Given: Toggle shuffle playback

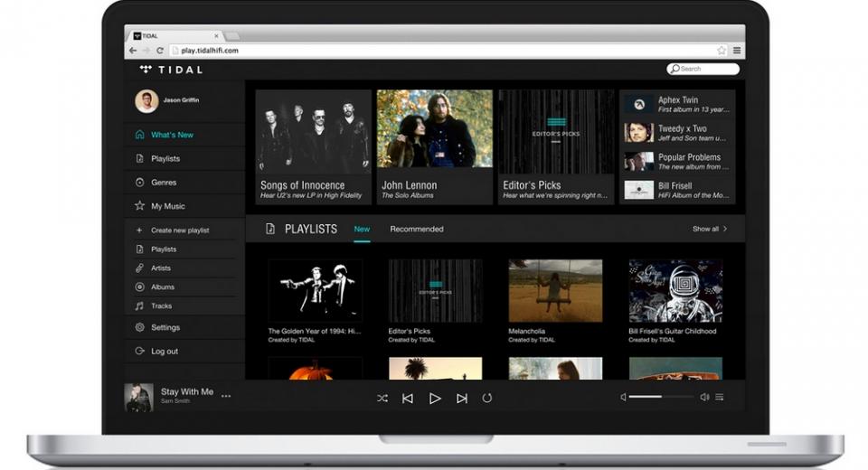Looking at the screenshot, I should tap(382, 398).
